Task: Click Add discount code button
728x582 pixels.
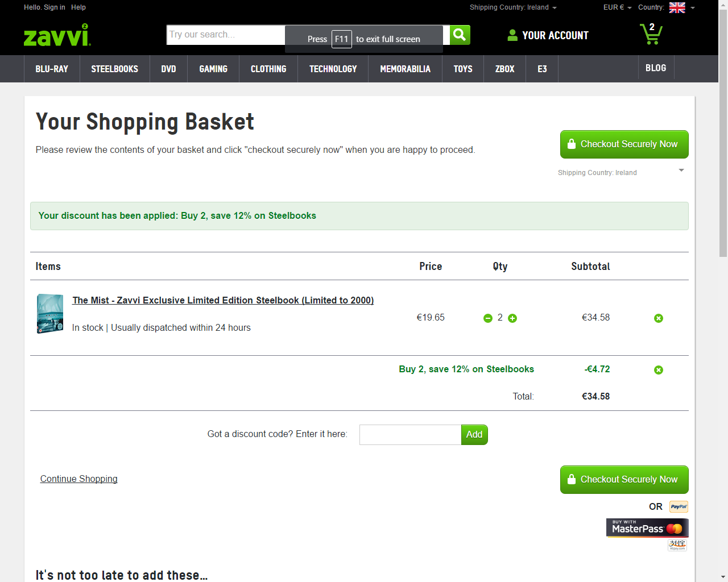Action: [x=474, y=435]
